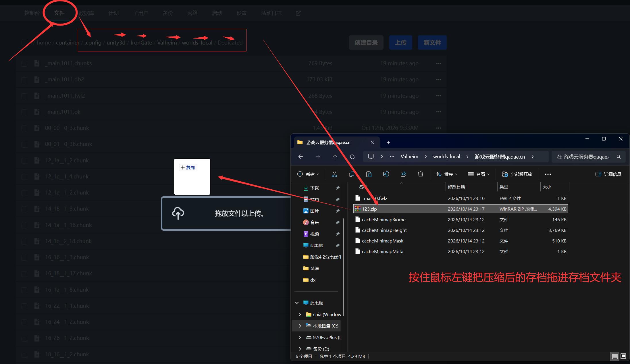The height and width of the screenshot is (364, 630).
Task: Tick checkbox for _main.1011.db2
Action: (24, 80)
